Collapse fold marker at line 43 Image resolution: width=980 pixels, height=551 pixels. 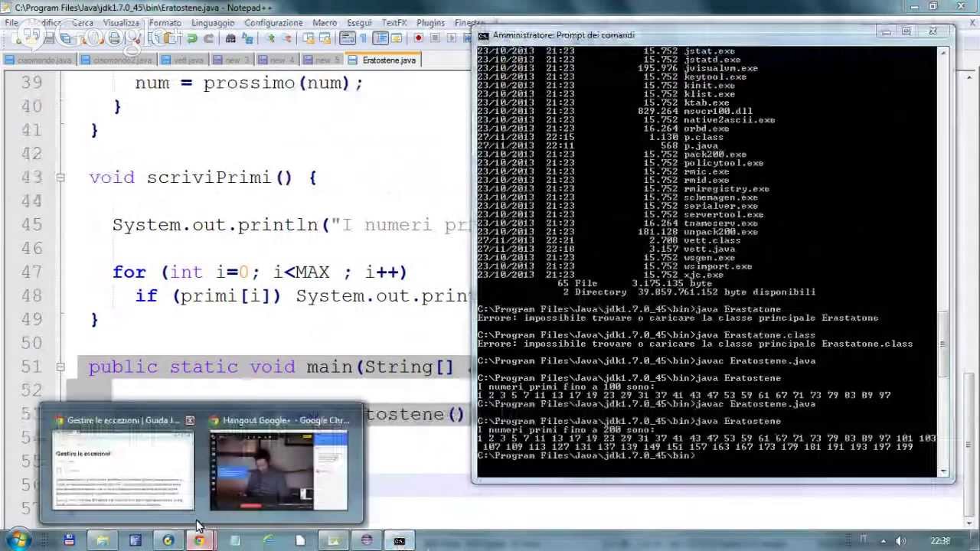[60, 178]
